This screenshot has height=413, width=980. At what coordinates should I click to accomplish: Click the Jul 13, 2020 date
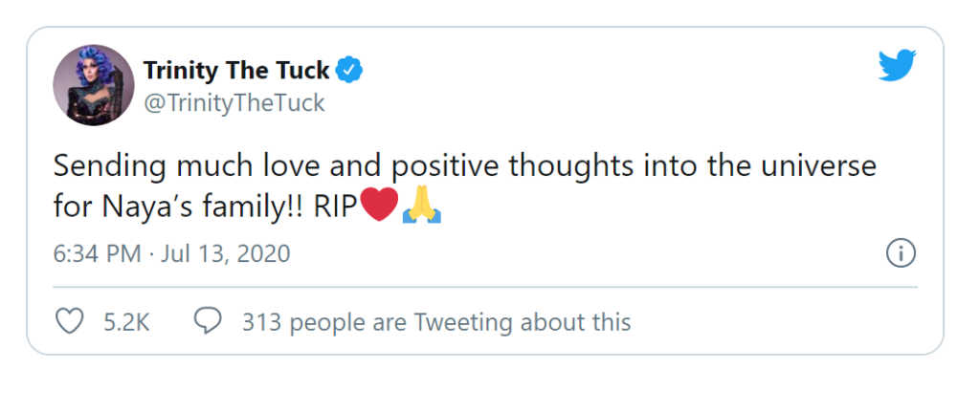click(226, 254)
